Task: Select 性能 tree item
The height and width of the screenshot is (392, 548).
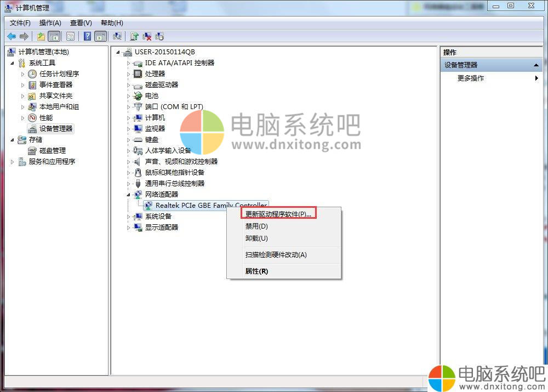Action: [x=46, y=118]
